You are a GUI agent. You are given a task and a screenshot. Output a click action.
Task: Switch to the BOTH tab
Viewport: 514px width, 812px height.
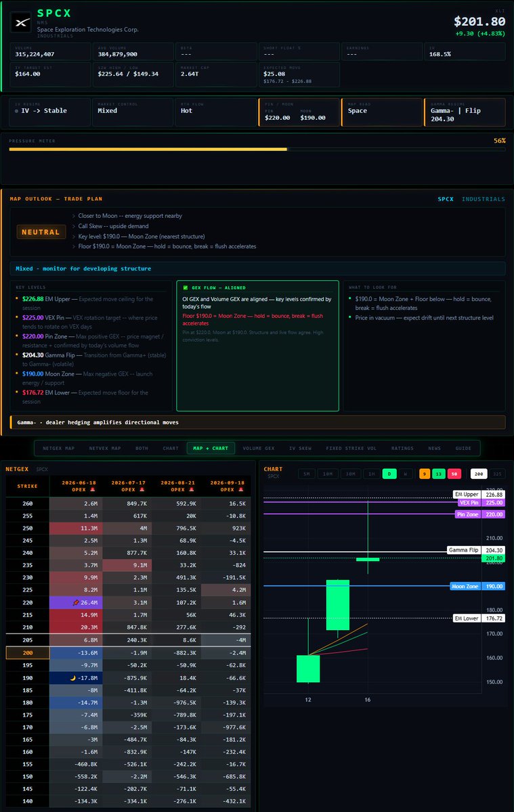[142, 448]
